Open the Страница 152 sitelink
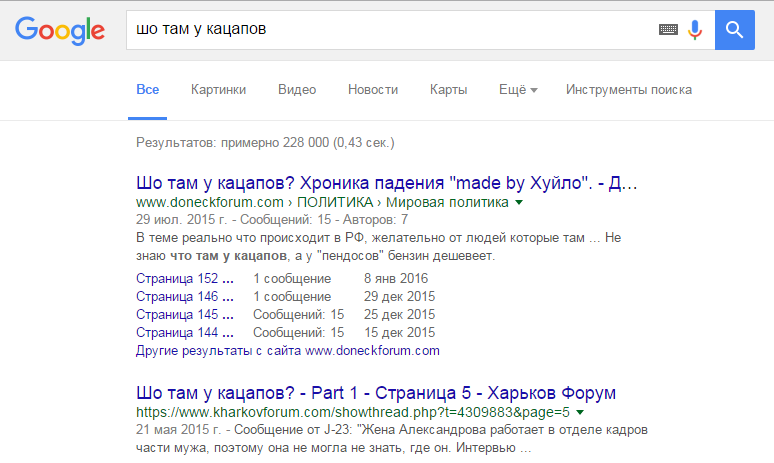The image size is (774, 463). click(185, 278)
